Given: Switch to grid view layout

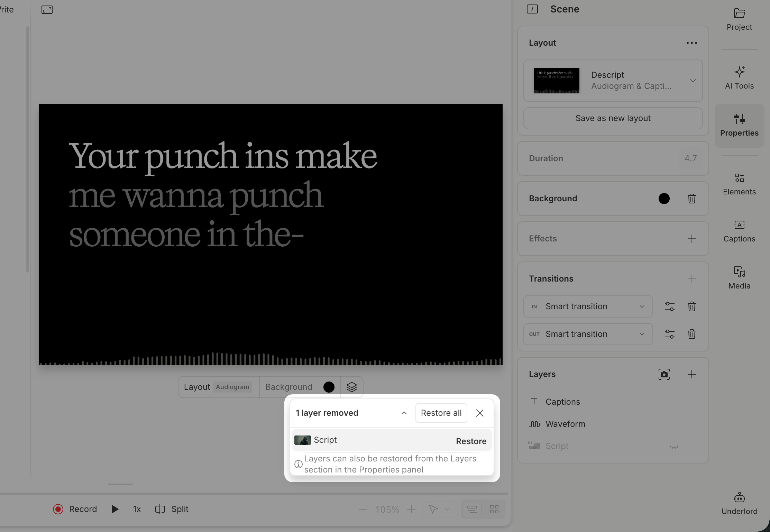Looking at the screenshot, I should (494, 509).
